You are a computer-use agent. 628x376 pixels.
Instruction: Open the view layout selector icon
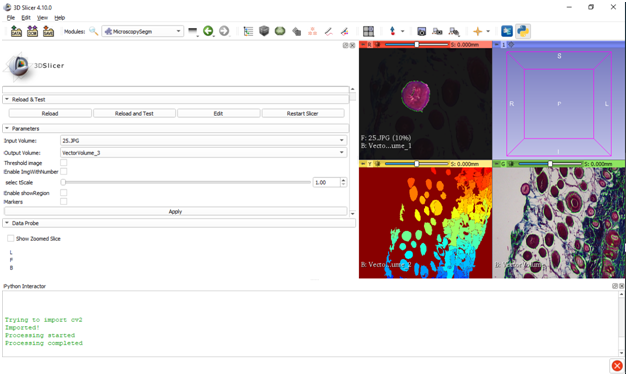click(x=368, y=31)
